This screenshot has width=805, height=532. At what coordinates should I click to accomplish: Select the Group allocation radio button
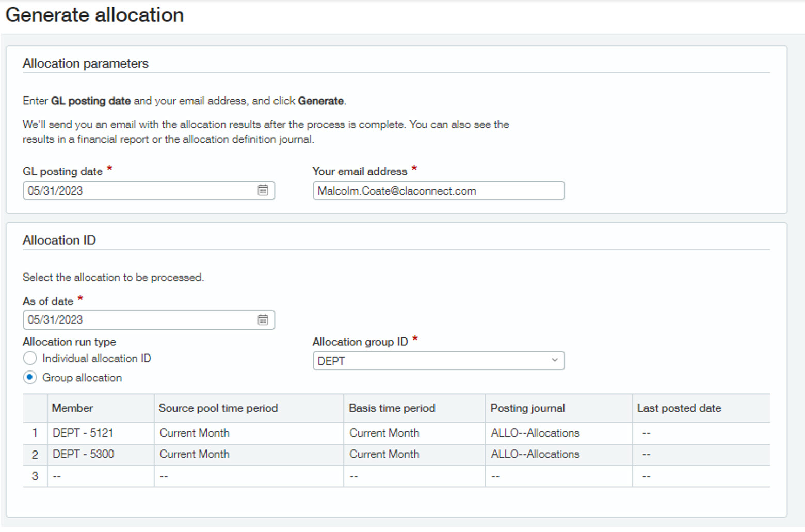coord(30,378)
